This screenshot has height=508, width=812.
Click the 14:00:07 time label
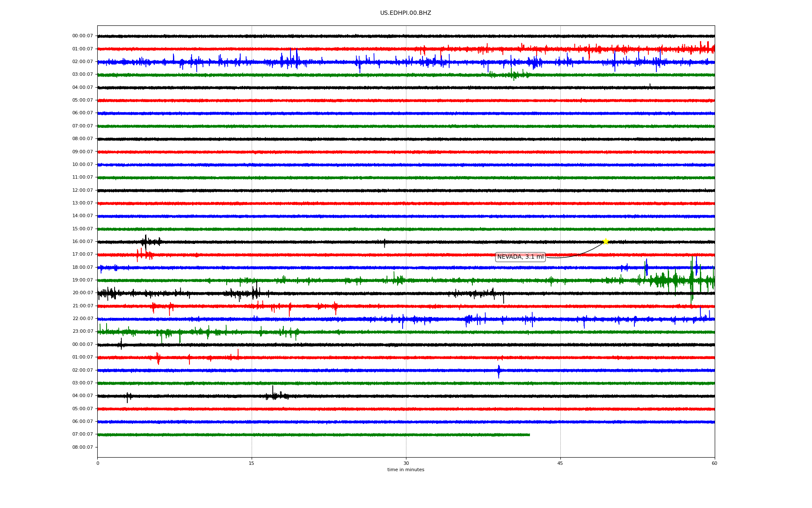pyautogui.click(x=82, y=216)
